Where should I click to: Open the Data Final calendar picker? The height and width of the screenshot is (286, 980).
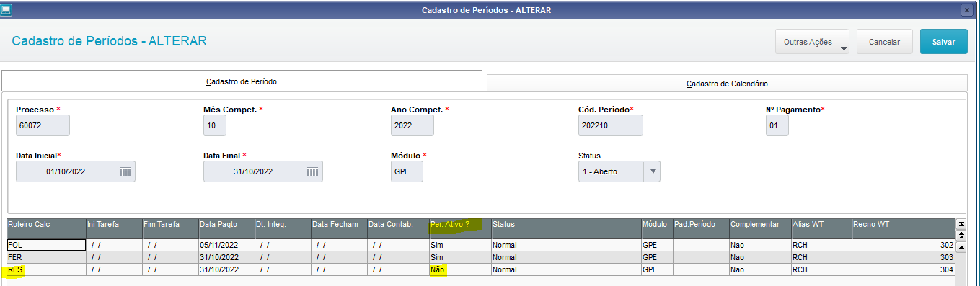(312, 171)
